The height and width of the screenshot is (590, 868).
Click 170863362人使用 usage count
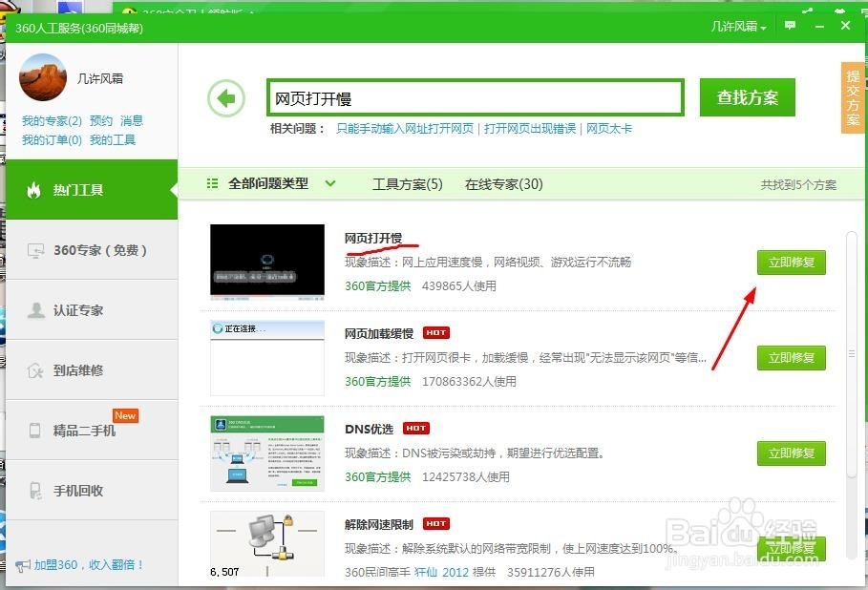pos(469,381)
